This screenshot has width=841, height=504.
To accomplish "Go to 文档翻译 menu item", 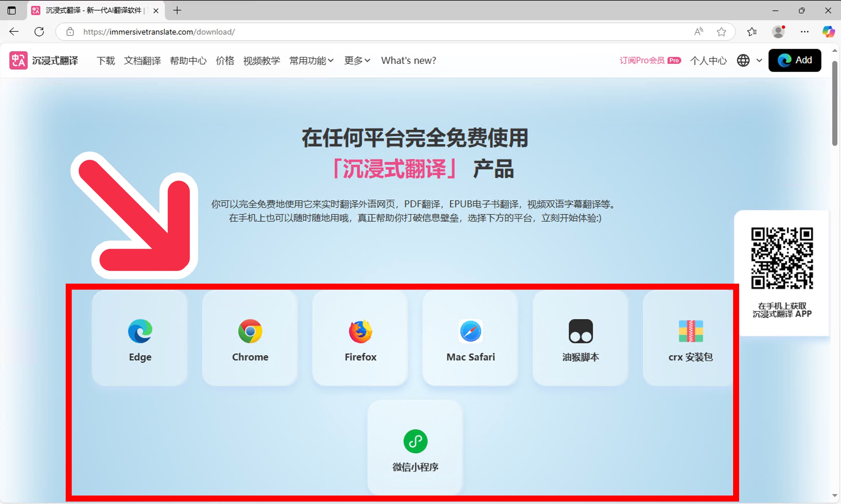I will (142, 61).
